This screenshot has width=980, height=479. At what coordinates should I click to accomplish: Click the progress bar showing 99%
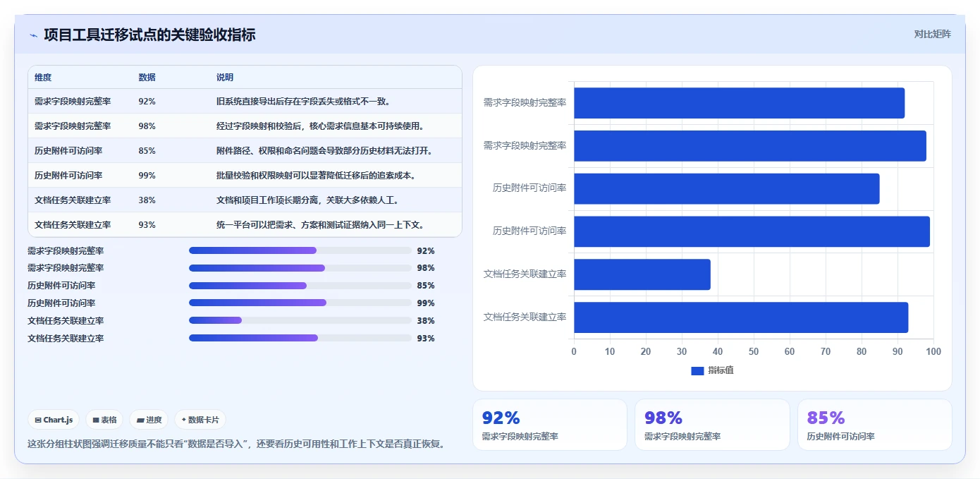300,303
